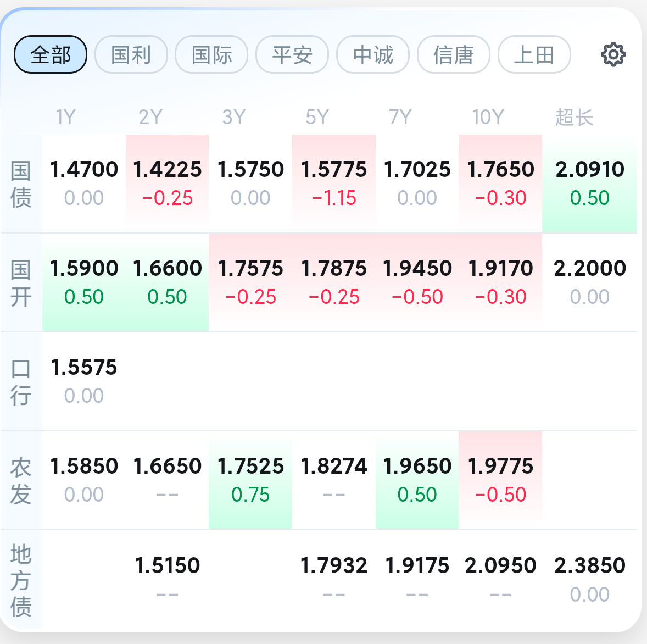Screen dimensions: 647x644
Task: Select the 平安 broker tab
Action: tap(292, 55)
